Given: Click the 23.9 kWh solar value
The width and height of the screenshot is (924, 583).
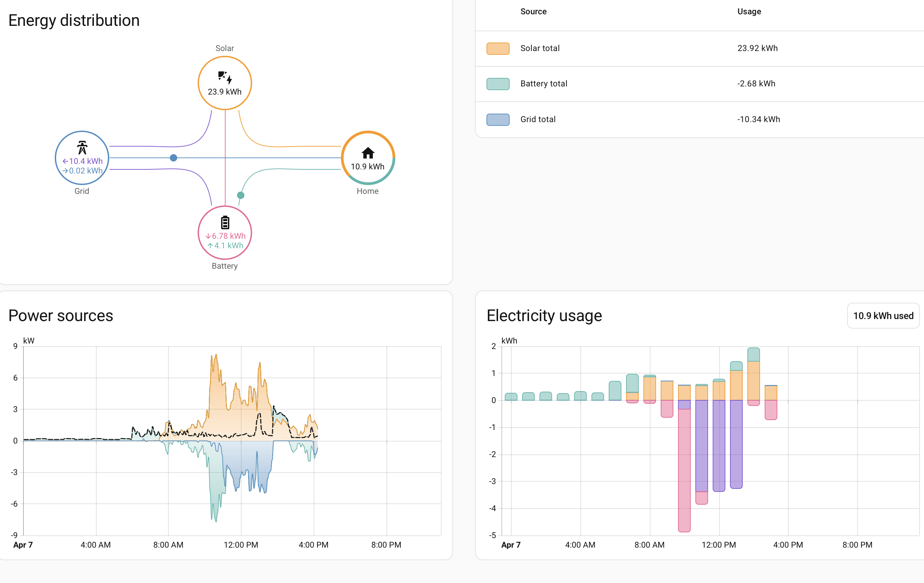Looking at the screenshot, I should [225, 92].
